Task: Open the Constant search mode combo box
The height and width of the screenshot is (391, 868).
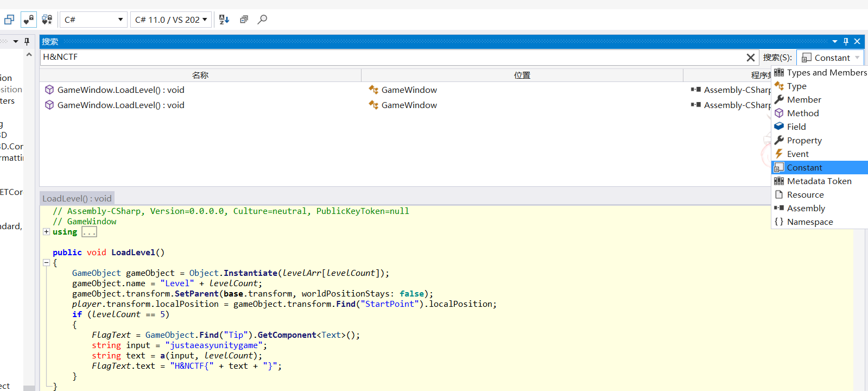Action: click(830, 58)
